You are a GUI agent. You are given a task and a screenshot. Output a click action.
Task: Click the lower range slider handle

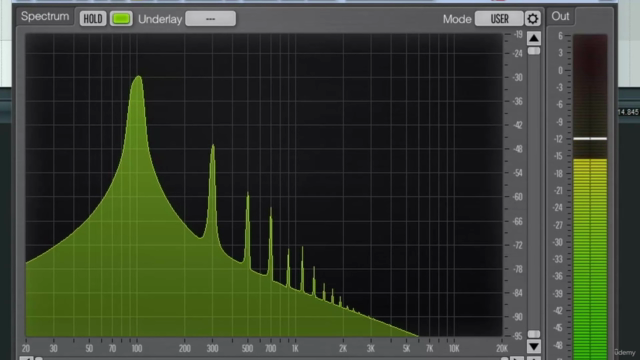point(533,334)
